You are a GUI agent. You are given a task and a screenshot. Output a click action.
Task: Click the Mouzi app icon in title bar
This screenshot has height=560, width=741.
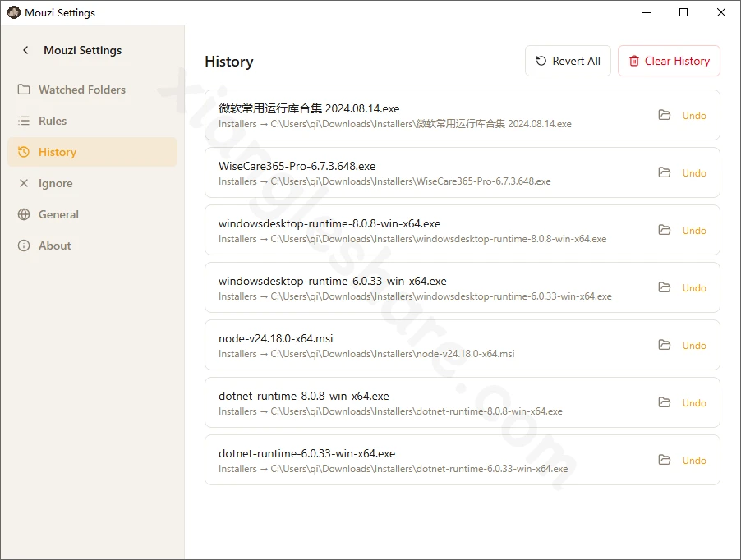14,13
